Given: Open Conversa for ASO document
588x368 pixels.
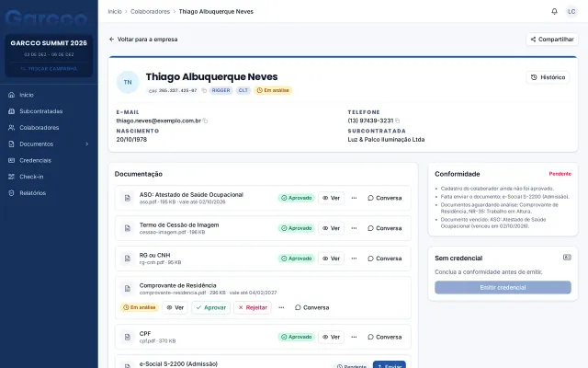Looking at the screenshot, I should [x=385, y=198].
